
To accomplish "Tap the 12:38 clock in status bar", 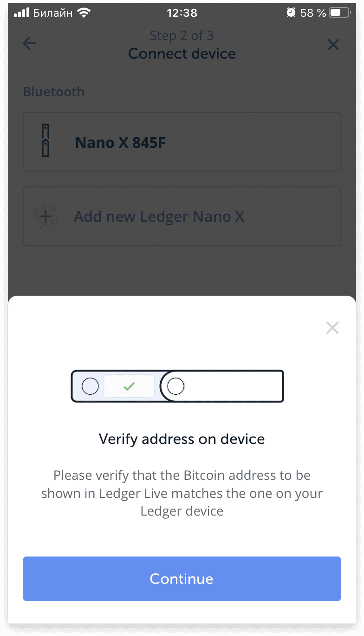I will 182,13.
